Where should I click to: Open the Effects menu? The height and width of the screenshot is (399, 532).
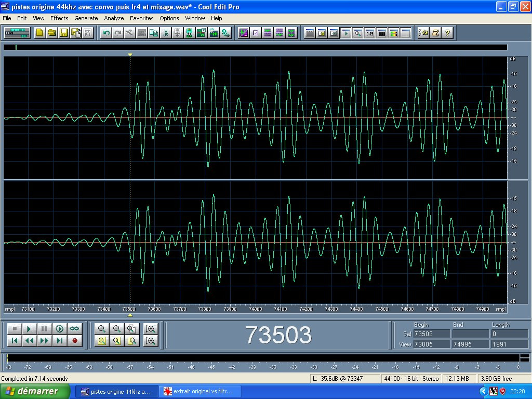[59, 18]
